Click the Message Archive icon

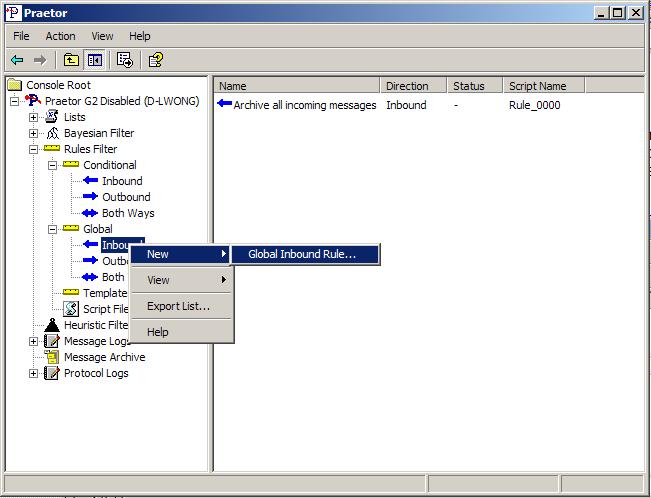tap(52, 357)
